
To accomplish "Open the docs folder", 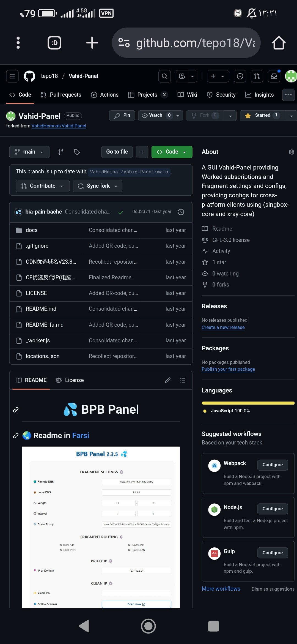I will pos(32,230).
